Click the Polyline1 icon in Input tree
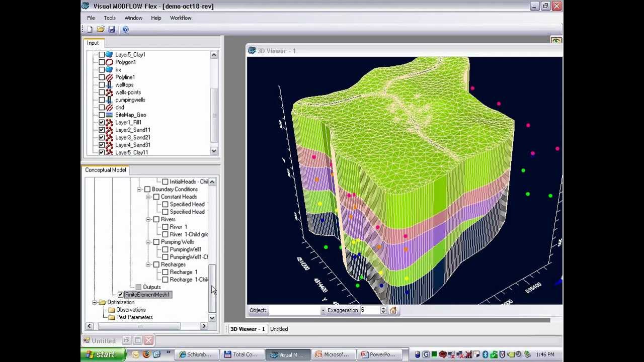This screenshot has width=644, height=362. pos(109,77)
